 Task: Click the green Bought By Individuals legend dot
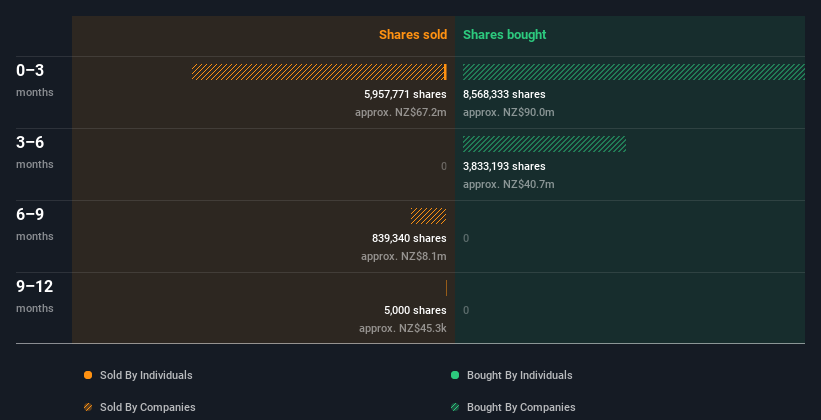tap(455, 375)
